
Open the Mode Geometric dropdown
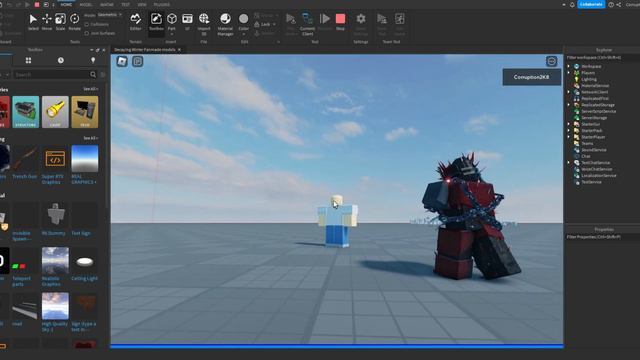coord(109,15)
